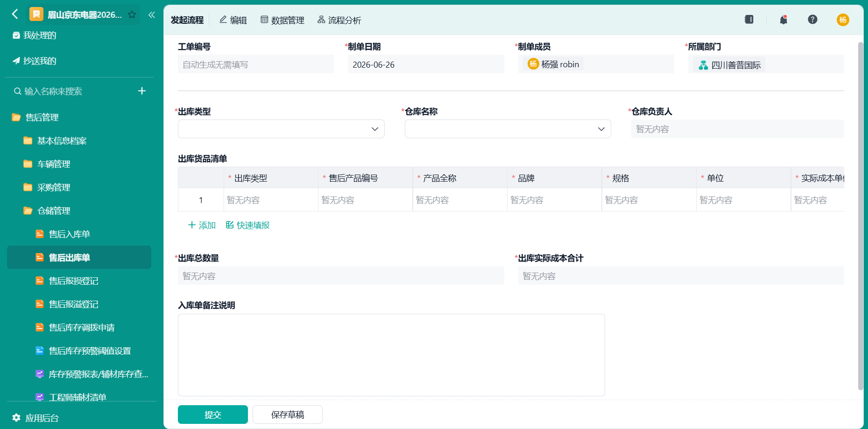Click the vertical scrollbar of the form
Viewport: 868px width, 429px height.
pyautogui.click(x=861, y=216)
